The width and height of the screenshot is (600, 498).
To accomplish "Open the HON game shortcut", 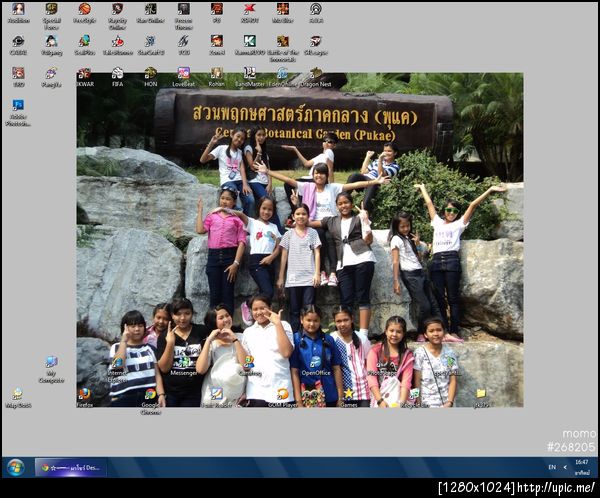I will (x=150, y=78).
